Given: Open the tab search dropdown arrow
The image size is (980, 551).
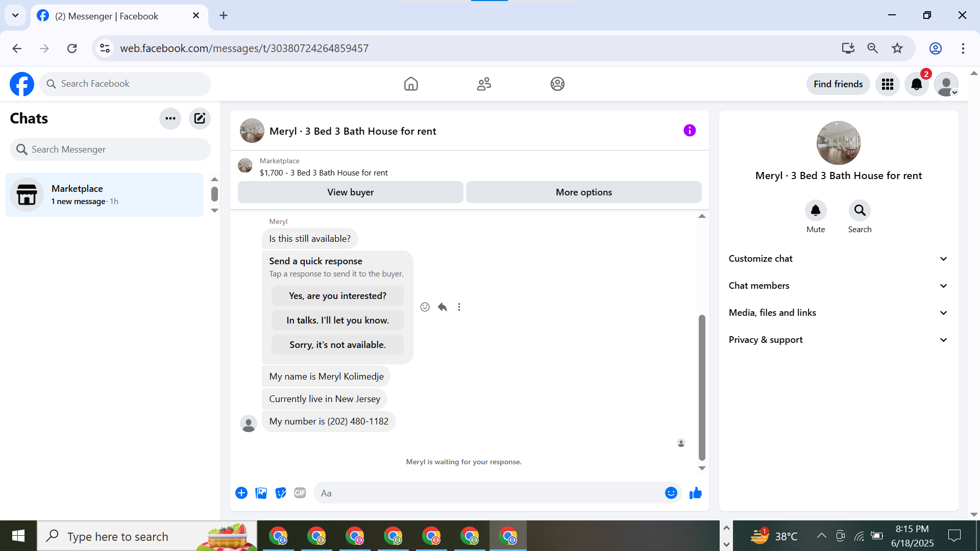Looking at the screenshot, I should (15, 16).
